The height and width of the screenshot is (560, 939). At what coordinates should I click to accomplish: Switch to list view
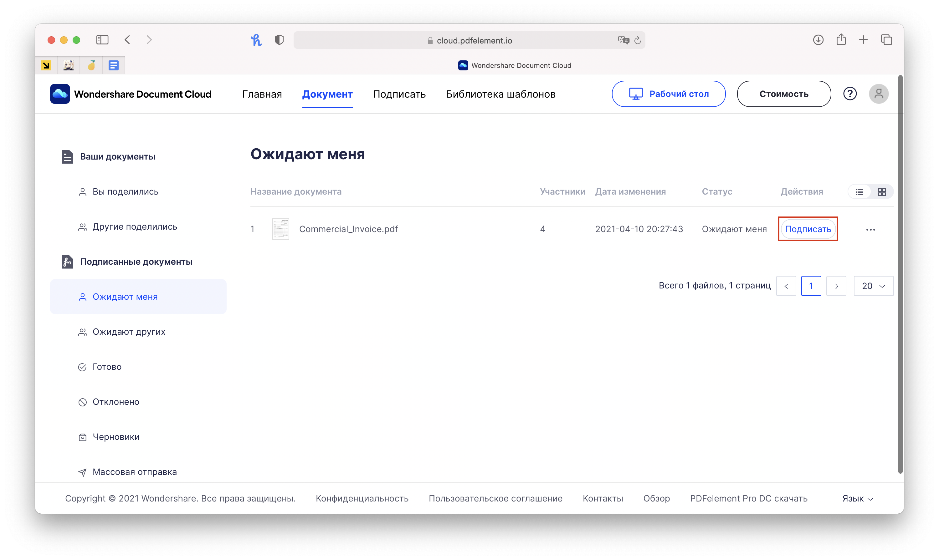[859, 192]
